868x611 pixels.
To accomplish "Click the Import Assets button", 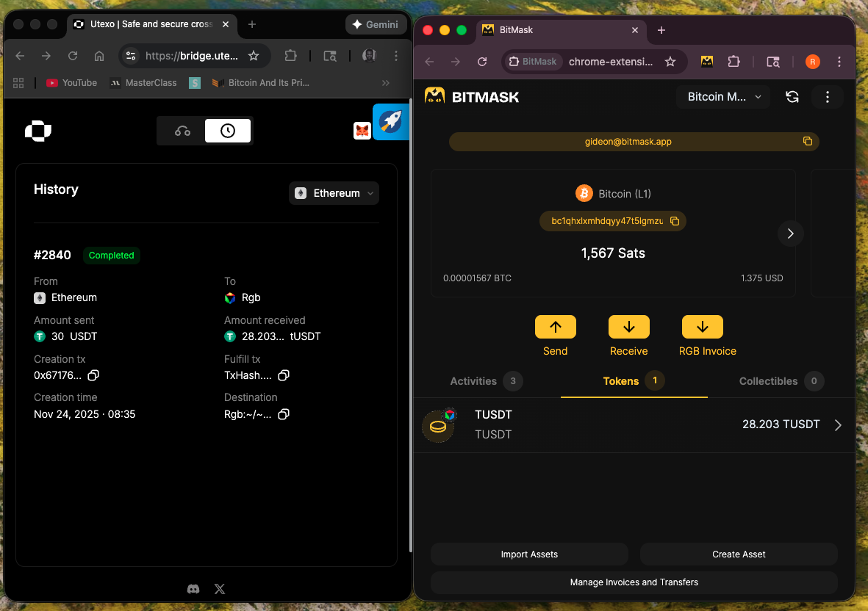I will click(x=529, y=554).
